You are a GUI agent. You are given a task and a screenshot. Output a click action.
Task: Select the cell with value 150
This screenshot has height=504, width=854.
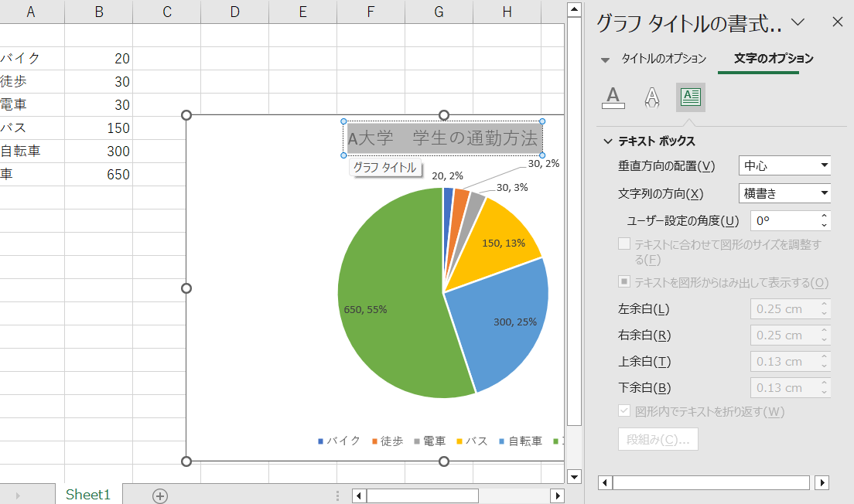[x=98, y=128]
